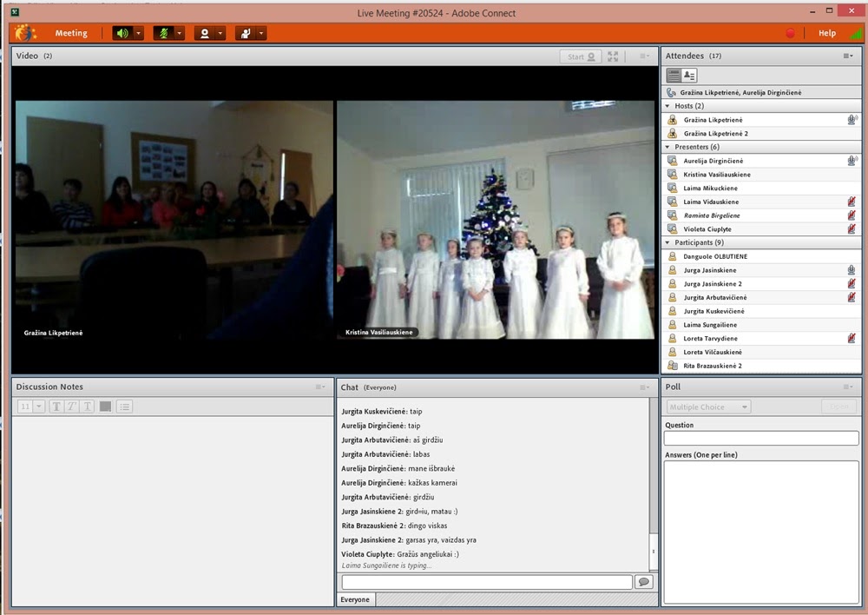Click Gražina Likpetrienė webcam video feed
The height and width of the screenshot is (615, 868).
click(x=174, y=220)
